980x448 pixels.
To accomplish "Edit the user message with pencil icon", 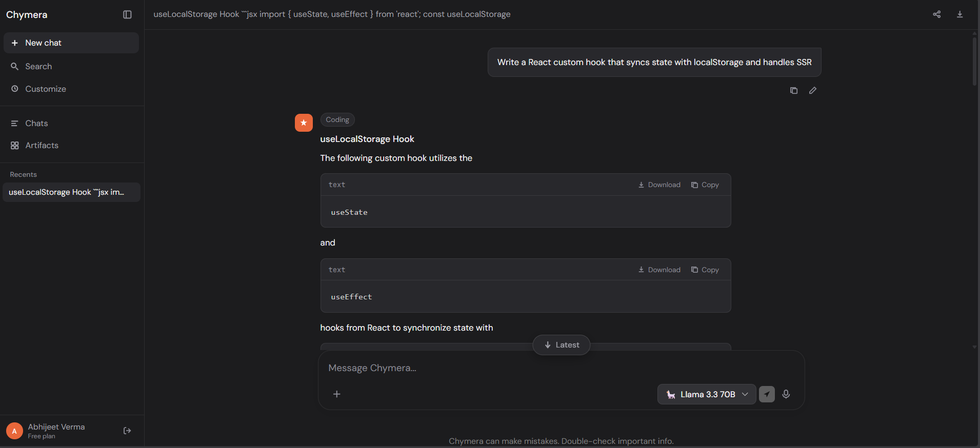I will coord(812,91).
